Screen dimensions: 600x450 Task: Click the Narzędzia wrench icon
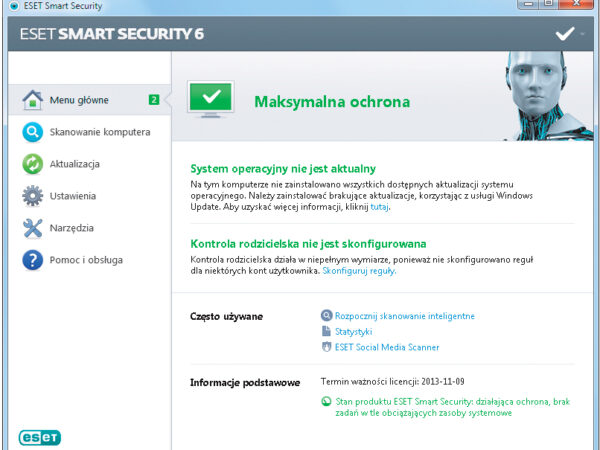coord(32,228)
